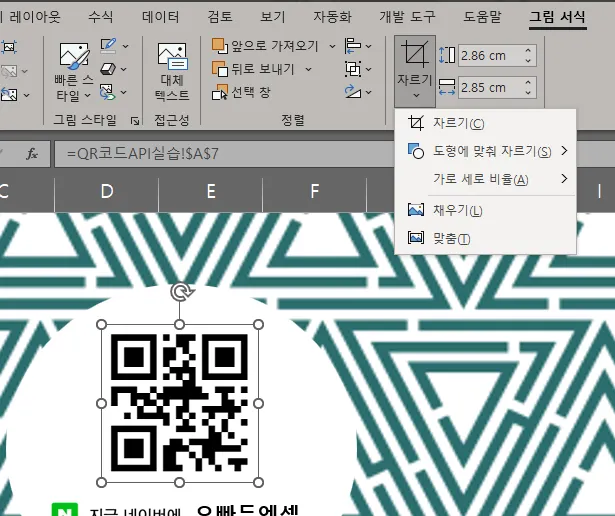Switch to the 수식 ribbon tab

point(100,17)
